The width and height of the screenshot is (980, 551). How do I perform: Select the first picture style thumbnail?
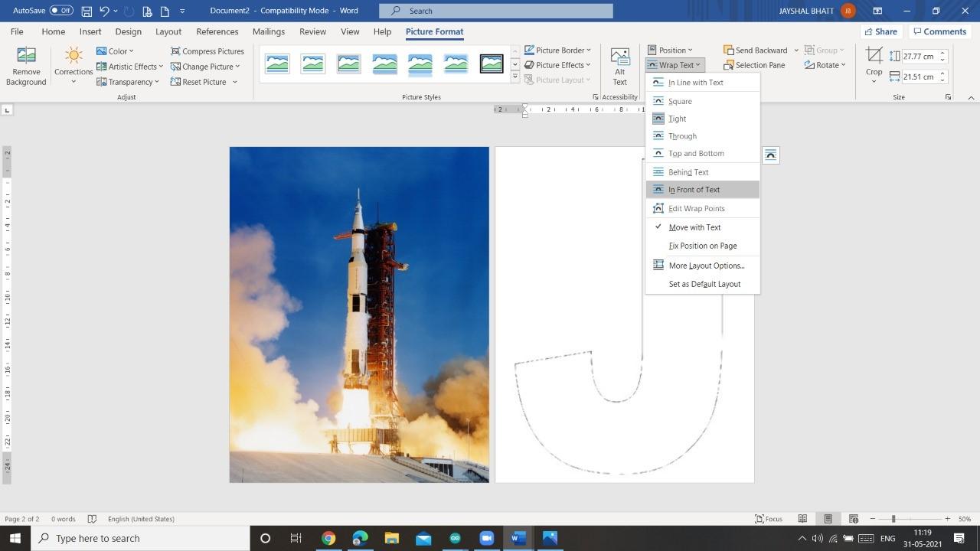pyautogui.click(x=277, y=64)
